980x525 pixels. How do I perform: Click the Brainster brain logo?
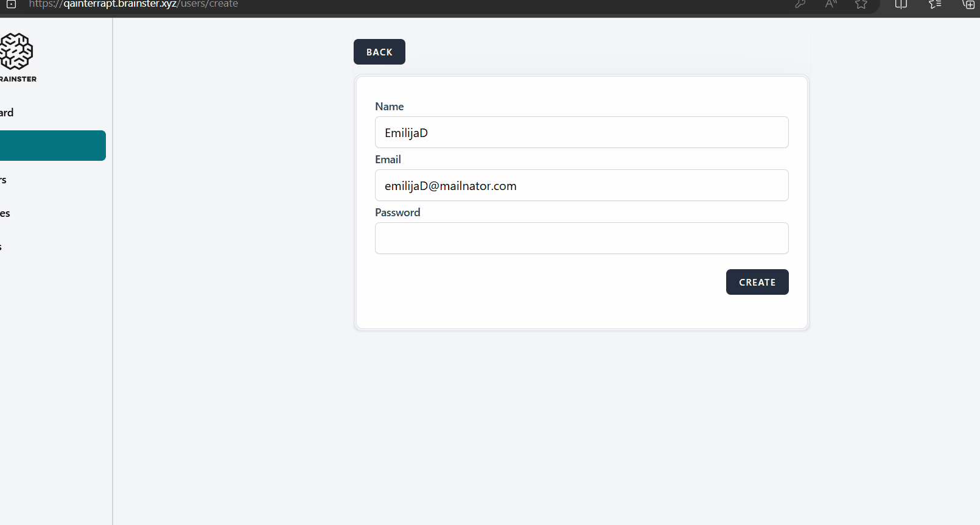[16, 52]
